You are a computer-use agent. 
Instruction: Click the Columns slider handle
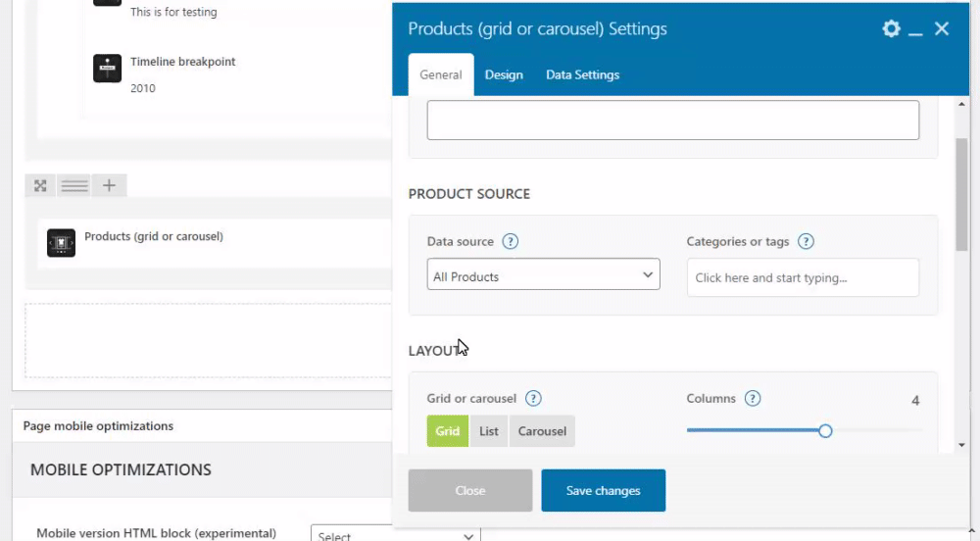click(x=825, y=430)
